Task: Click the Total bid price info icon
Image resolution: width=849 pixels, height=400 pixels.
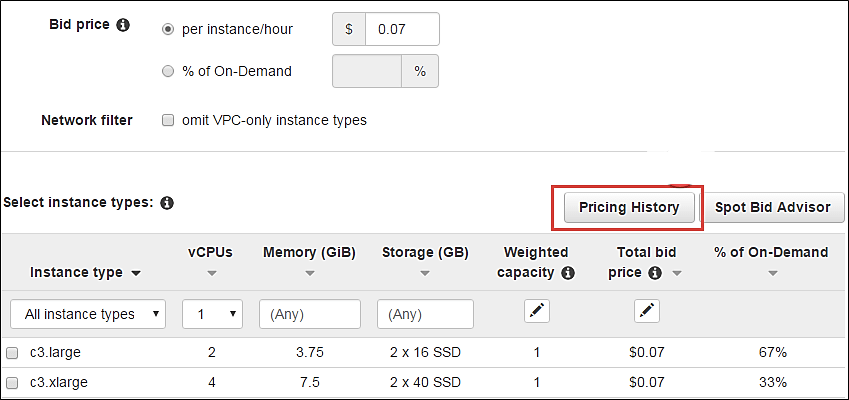Action: coord(655,272)
